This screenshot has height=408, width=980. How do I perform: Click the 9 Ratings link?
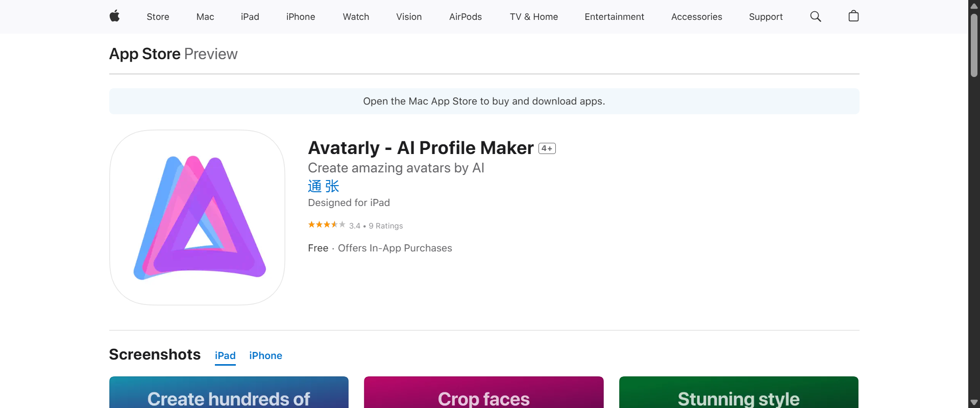(x=385, y=226)
